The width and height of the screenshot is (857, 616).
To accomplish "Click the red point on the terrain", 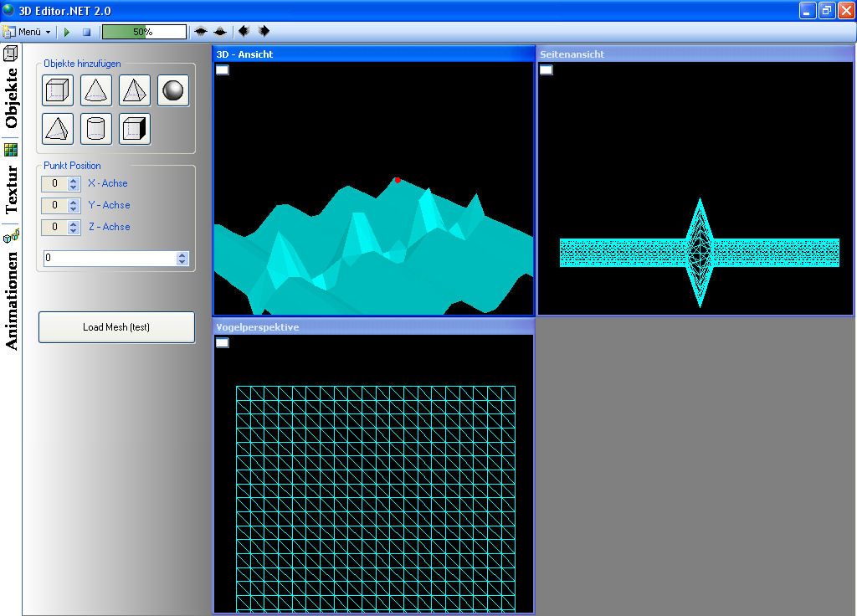I will point(398,180).
